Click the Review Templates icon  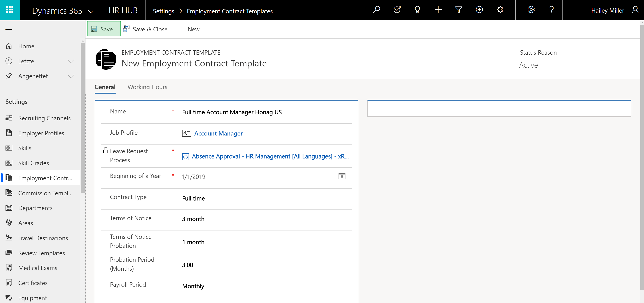(9, 253)
